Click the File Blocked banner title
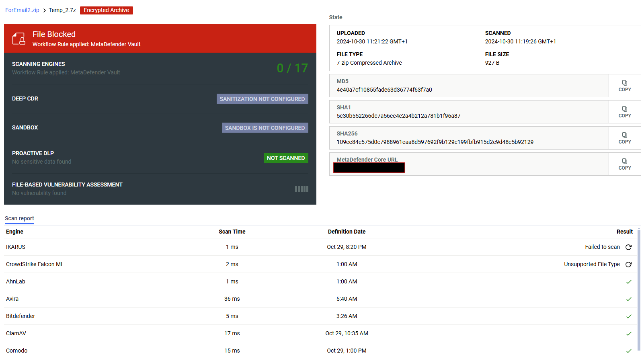 54,34
